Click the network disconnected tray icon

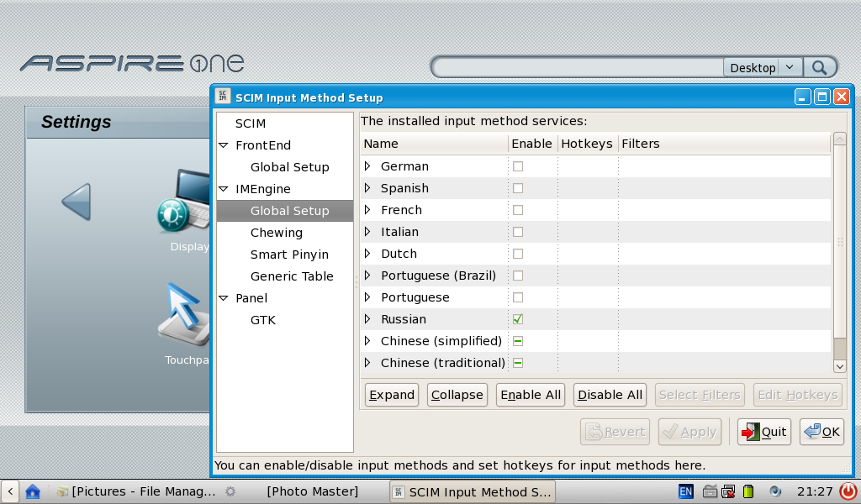tap(729, 491)
